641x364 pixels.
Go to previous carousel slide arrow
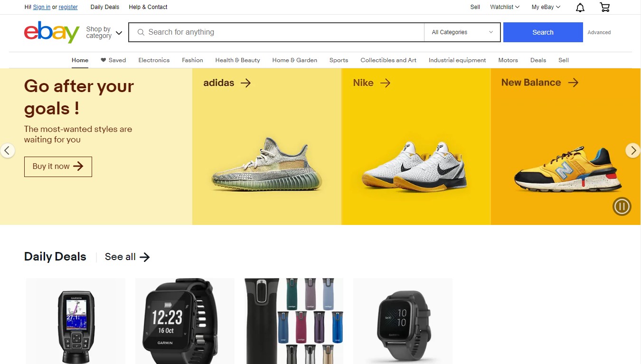point(7,150)
